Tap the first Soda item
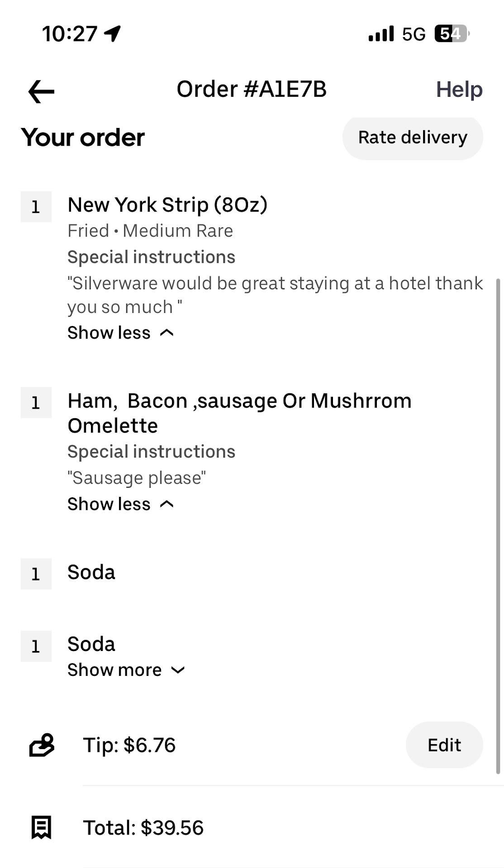The width and height of the screenshot is (504, 868). coord(91,572)
